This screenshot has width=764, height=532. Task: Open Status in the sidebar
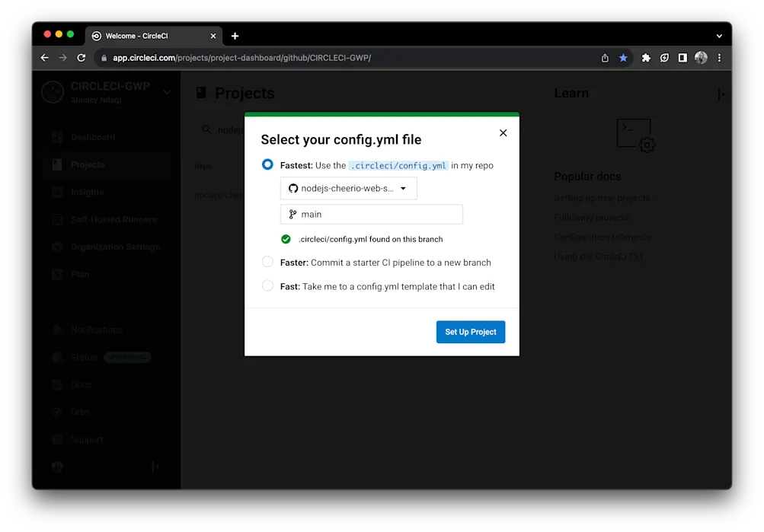(x=84, y=357)
